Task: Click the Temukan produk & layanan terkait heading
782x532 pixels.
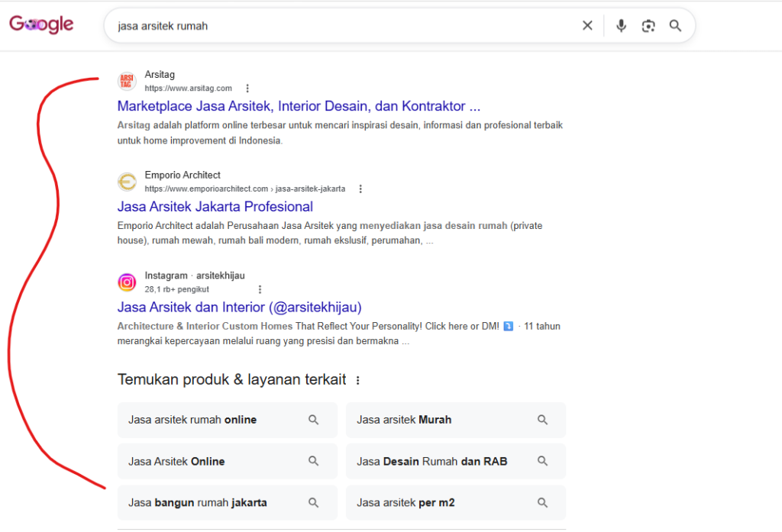Action: 231,379
